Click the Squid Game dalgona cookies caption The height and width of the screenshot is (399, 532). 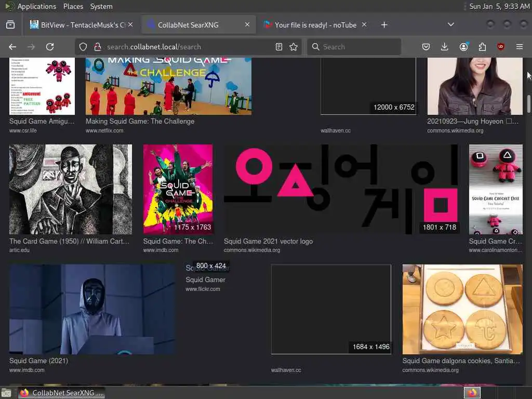coord(461,361)
